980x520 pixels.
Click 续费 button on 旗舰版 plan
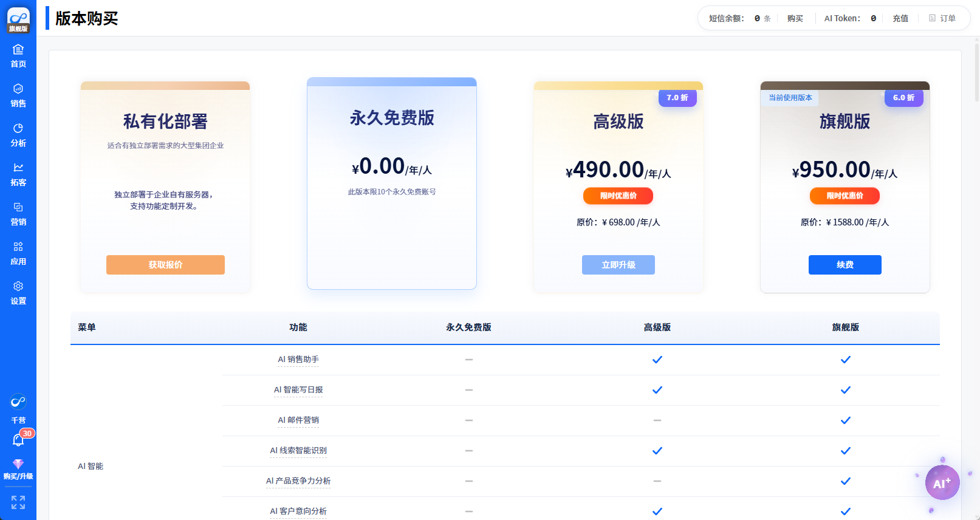coord(845,265)
